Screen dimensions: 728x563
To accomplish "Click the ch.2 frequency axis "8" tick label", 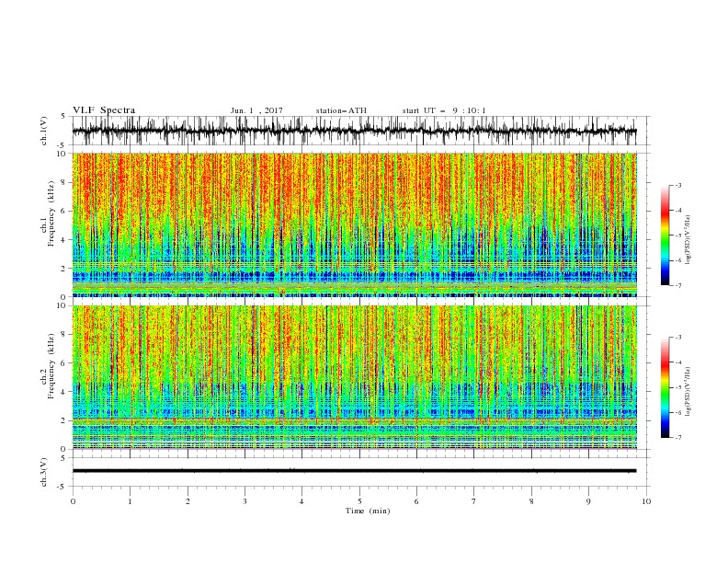I will pyautogui.click(x=65, y=335).
